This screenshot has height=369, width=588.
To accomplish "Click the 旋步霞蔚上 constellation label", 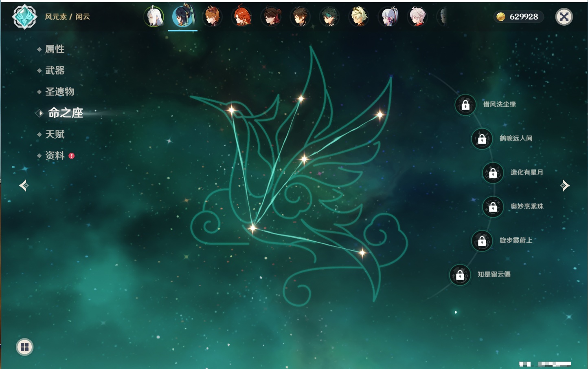I will tap(516, 240).
